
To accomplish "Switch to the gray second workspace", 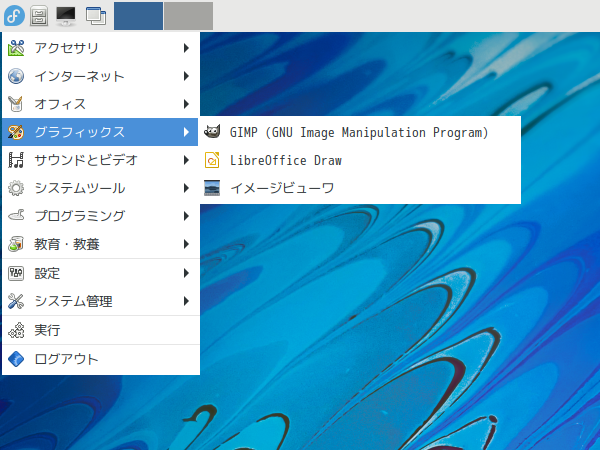I will 189,16.
